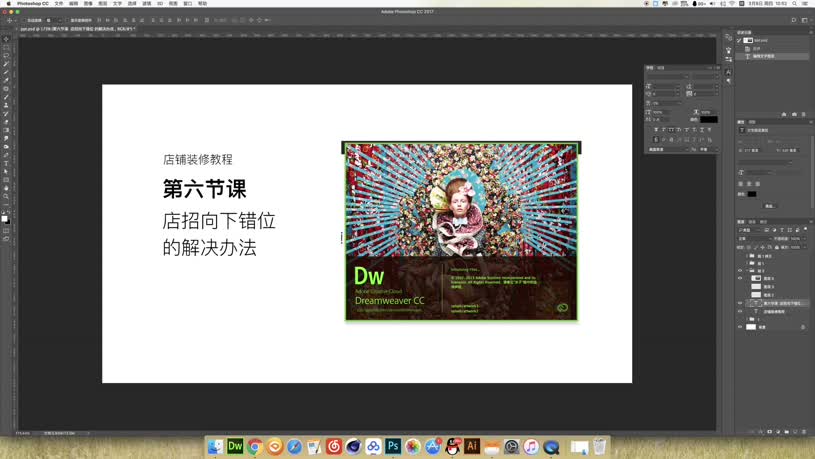Image resolution: width=815 pixels, height=459 pixels.
Task: Hide the 店铺装修教程 text layer eye icon
Action: [x=740, y=311]
